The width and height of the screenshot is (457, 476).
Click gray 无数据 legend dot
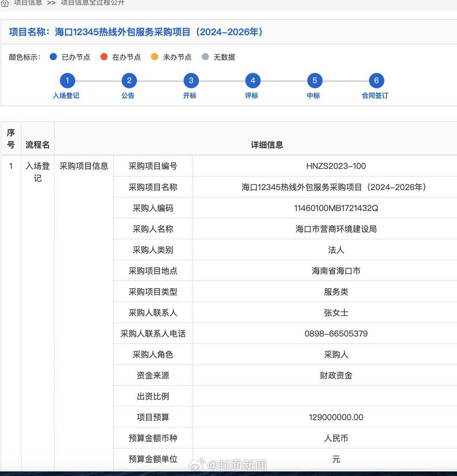[205, 57]
